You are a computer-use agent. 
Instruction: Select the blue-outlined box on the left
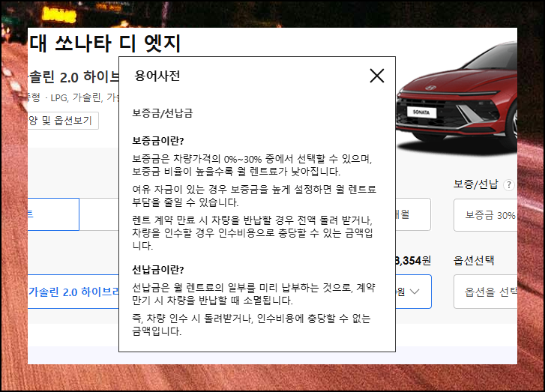click(x=53, y=214)
